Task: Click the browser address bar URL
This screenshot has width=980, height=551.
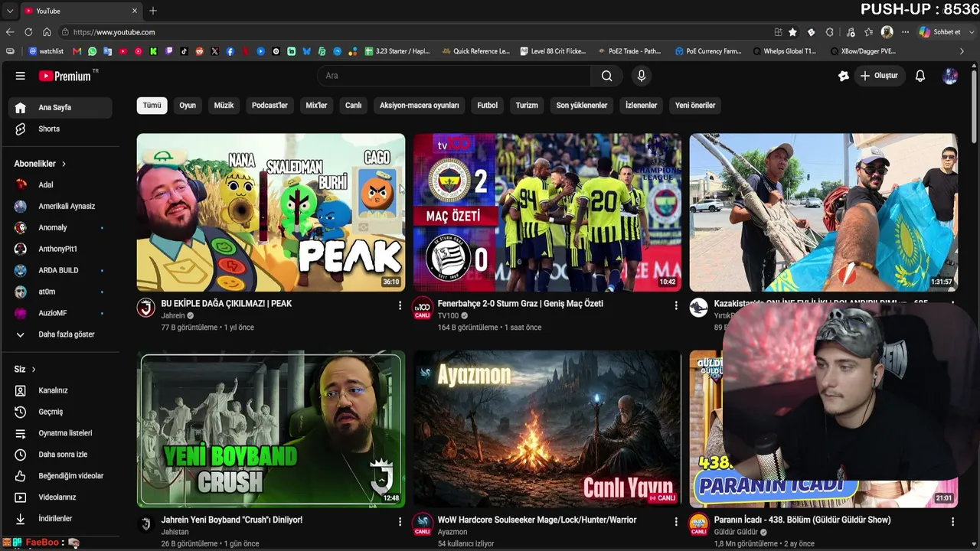Action: tap(114, 32)
